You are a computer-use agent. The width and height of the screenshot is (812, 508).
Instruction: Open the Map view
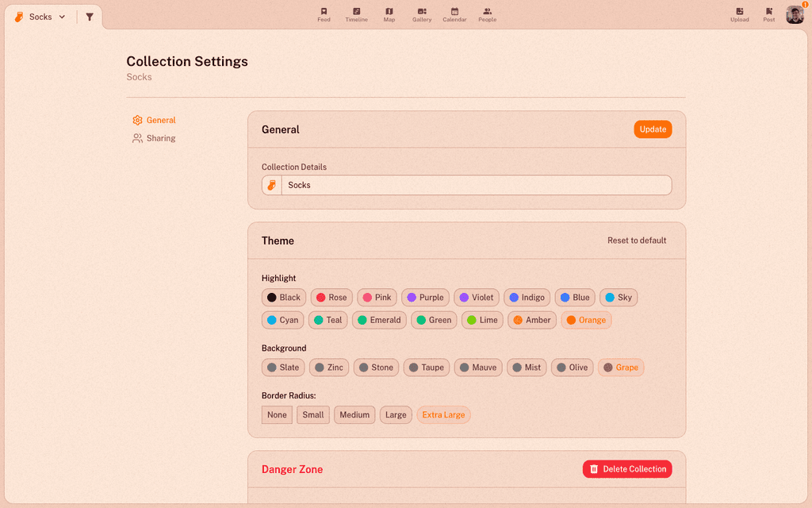click(x=389, y=14)
